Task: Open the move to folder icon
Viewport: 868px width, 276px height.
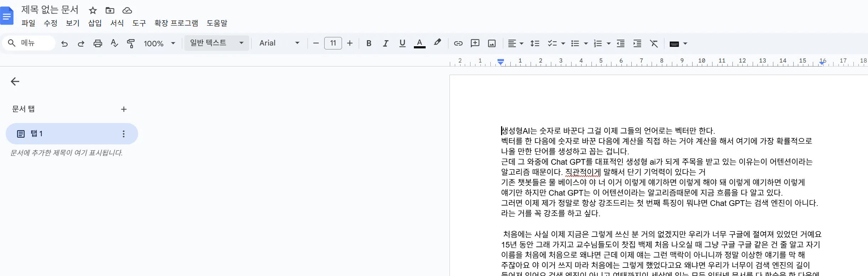Action: click(x=110, y=10)
